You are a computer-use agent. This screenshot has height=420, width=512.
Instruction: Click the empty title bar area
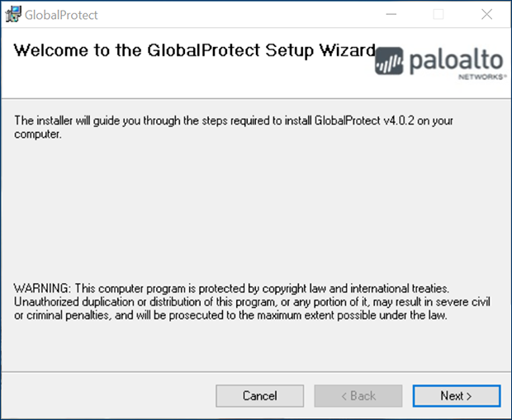pyautogui.click(x=231, y=14)
